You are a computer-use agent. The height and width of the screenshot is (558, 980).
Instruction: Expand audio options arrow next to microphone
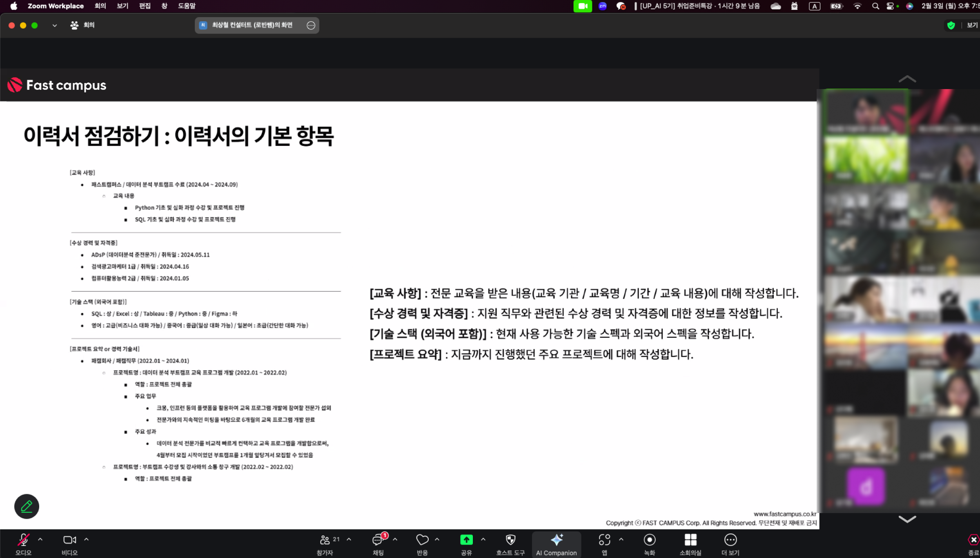(x=40, y=539)
